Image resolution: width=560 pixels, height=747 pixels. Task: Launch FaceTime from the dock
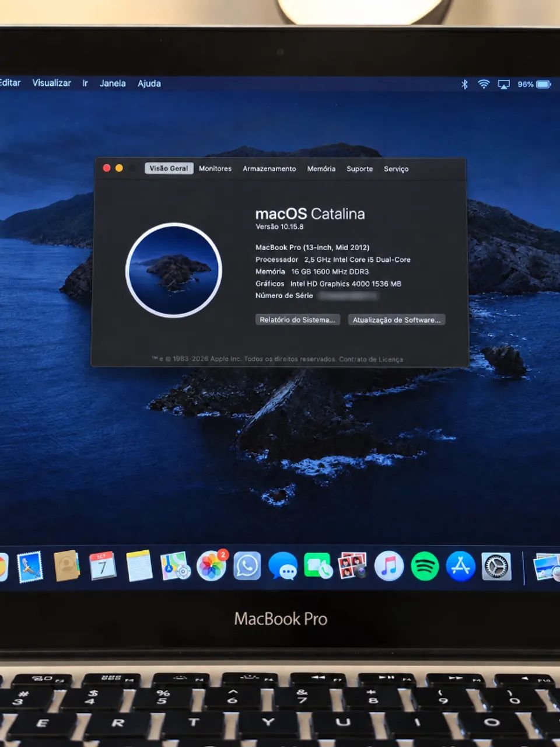point(318,566)
